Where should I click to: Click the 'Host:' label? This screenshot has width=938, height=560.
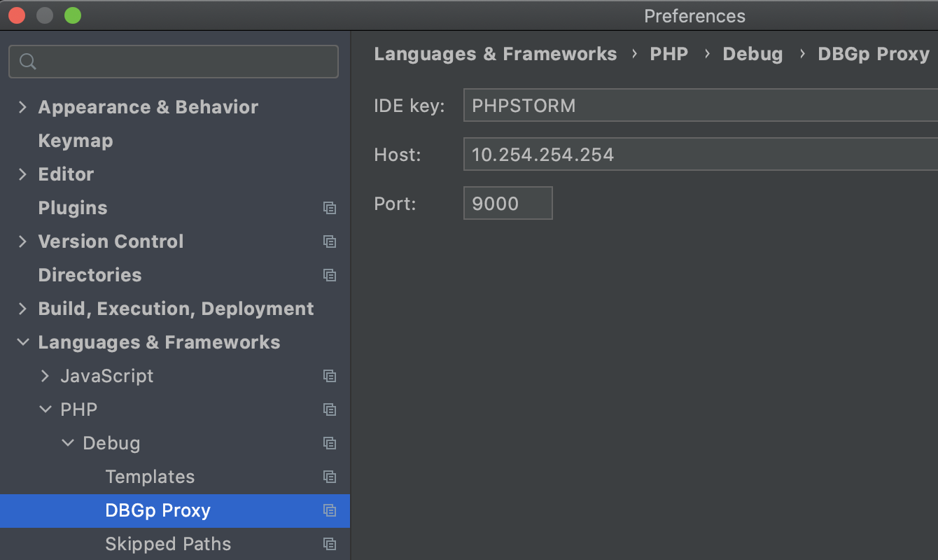tap(398, 155)
